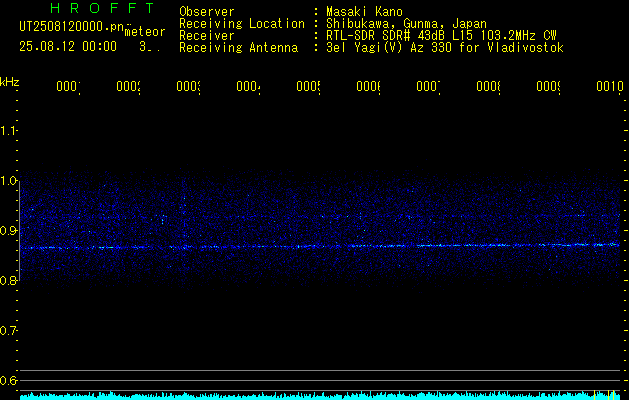Click the 0010 time axis label
This screenshot has height=400, width=629.
pyautogui.click(x=609, y=86)
